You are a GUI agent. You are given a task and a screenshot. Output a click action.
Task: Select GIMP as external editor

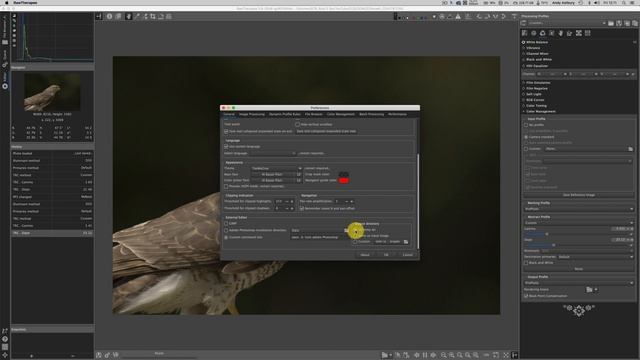coord(226,223)
